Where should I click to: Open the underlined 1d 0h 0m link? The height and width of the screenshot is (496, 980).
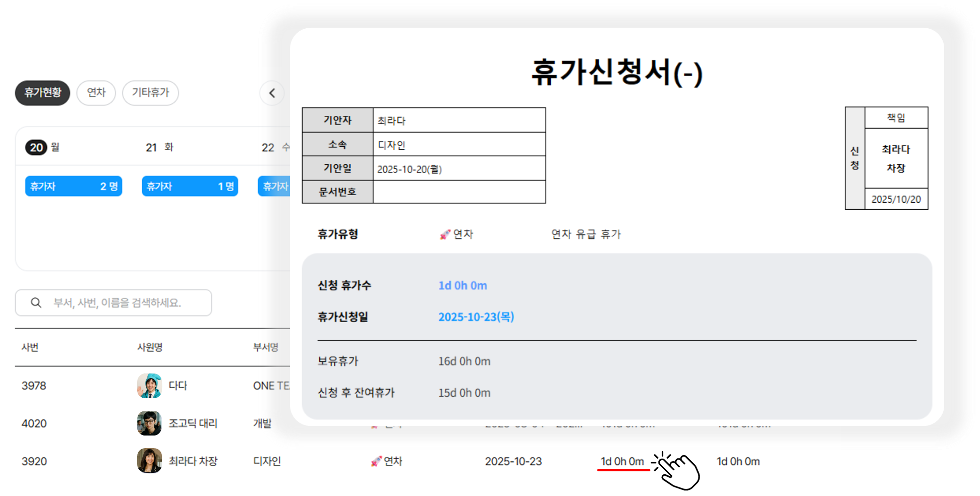coord(622,461)
